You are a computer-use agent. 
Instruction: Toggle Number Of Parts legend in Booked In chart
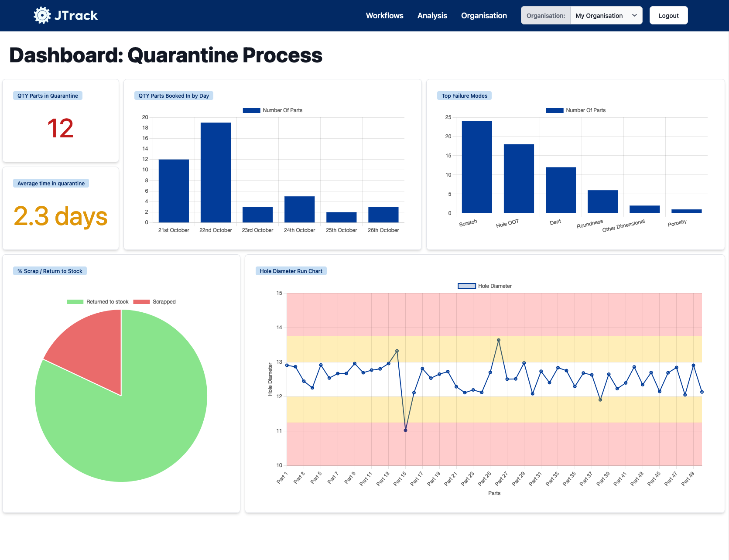click(273, 110)
